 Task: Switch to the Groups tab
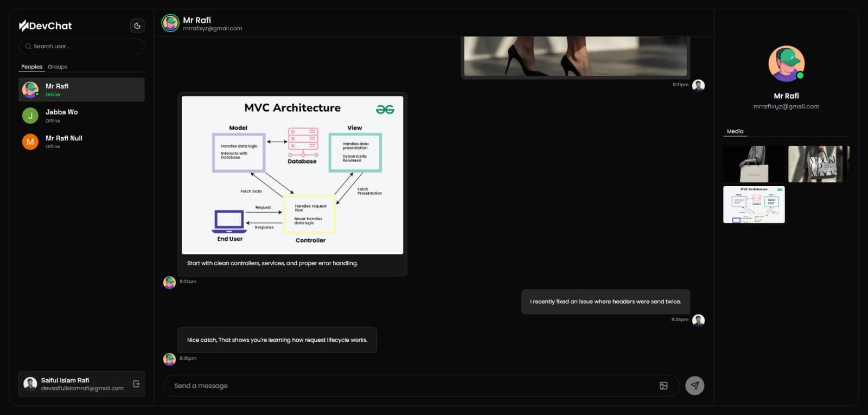point(58,67)
